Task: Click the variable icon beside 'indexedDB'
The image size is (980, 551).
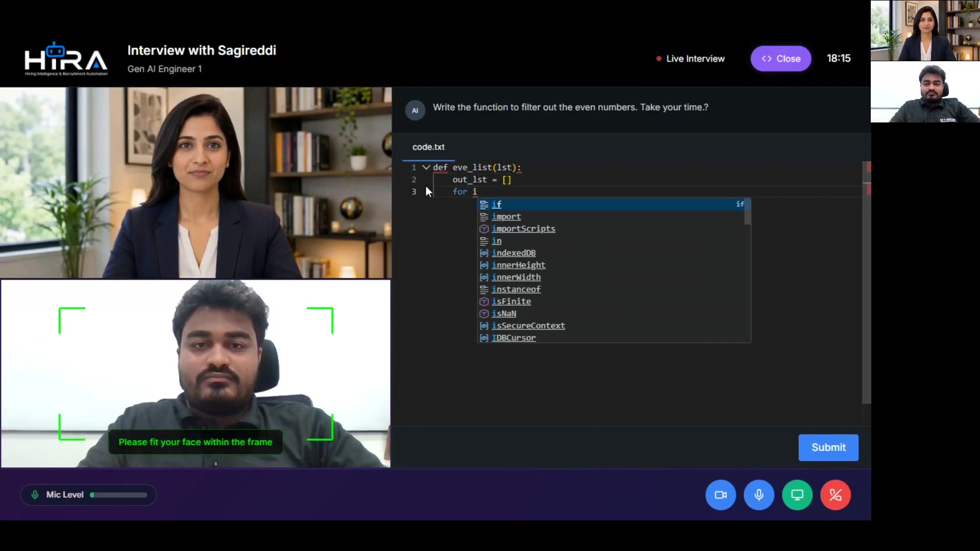Action: pyautogui.click(x=484, y=253)
